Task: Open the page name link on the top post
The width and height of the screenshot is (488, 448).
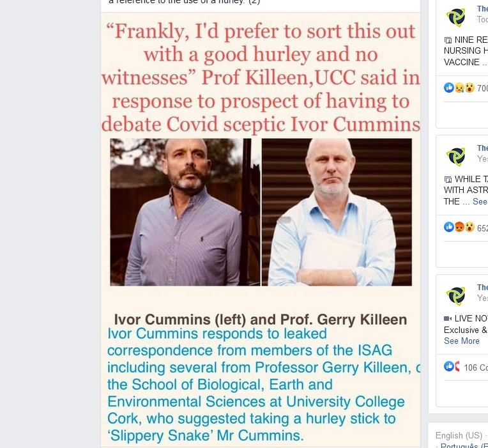Action: pos(482,9)
